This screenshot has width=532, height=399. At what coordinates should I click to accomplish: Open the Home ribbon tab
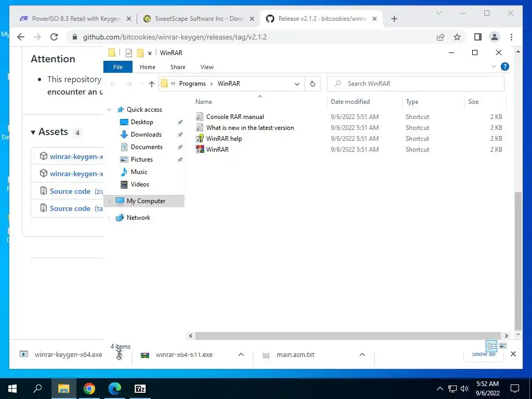point(147,67)
